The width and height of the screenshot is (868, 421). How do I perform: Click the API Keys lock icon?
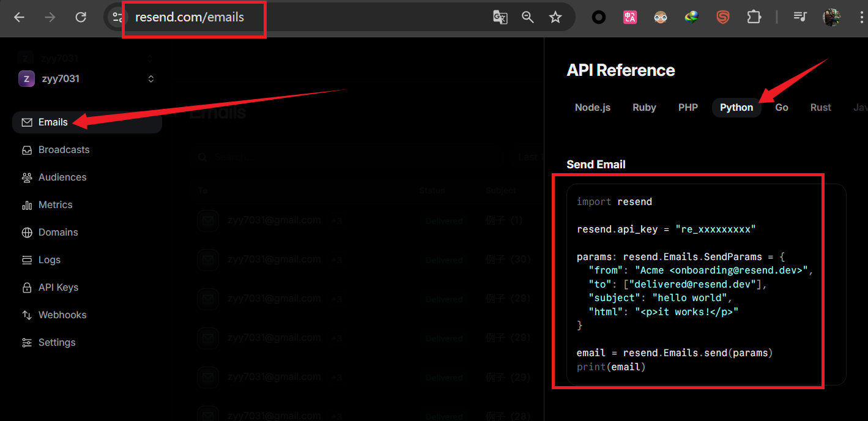pos(27,288)
